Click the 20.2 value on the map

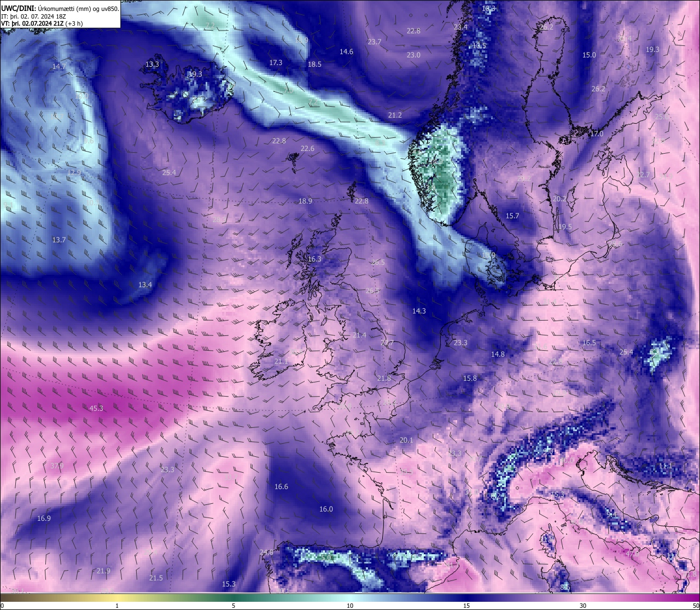pos(559,199)
